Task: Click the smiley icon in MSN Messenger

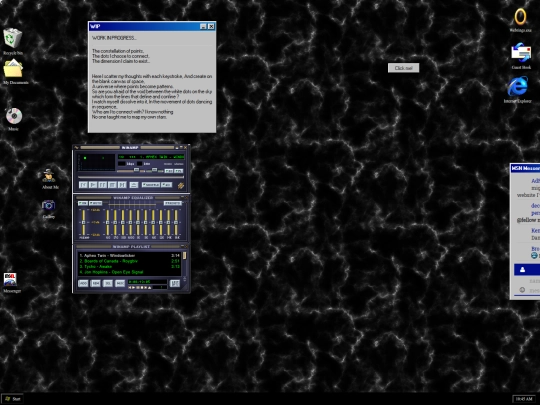Action: [x=522, y=290]
